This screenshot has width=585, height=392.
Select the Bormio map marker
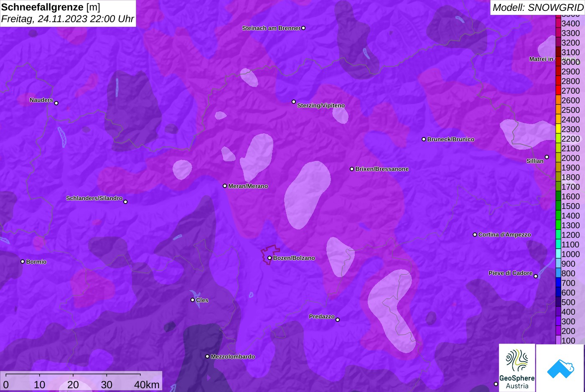point(23,262)
